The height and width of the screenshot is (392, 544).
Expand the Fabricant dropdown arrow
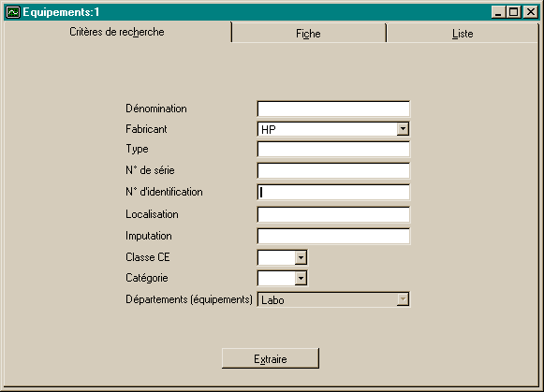pos(403,129)
